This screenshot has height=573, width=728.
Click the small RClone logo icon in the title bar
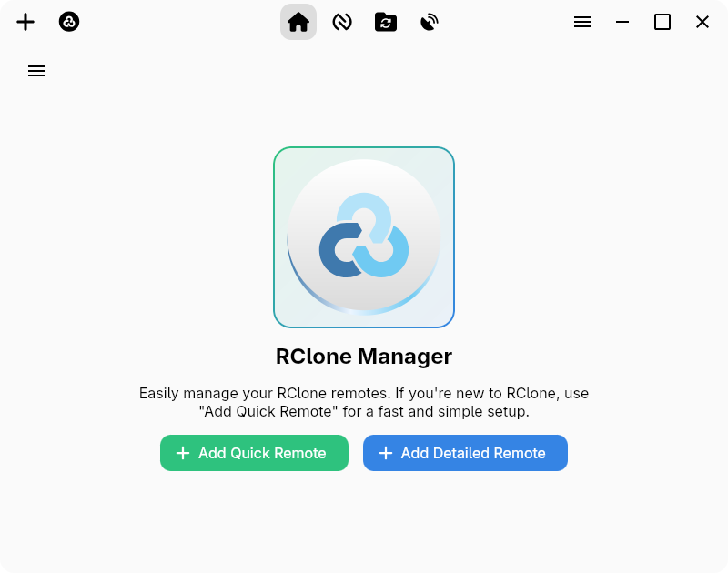69,22
